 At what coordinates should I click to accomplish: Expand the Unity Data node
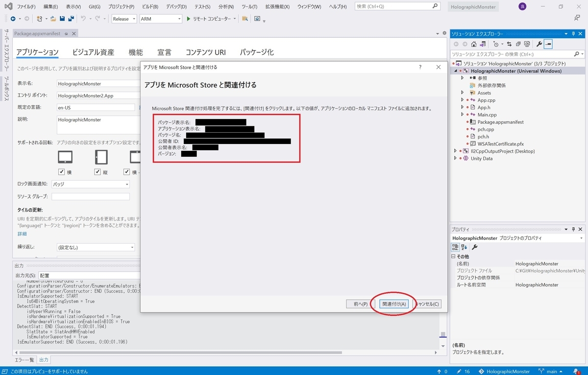[455, 158]
